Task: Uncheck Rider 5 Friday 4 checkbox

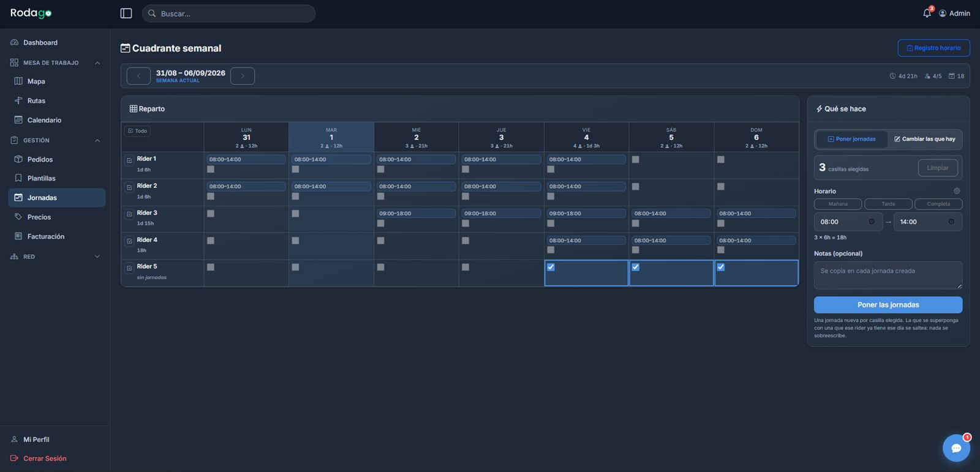Action: click(551, 267)
